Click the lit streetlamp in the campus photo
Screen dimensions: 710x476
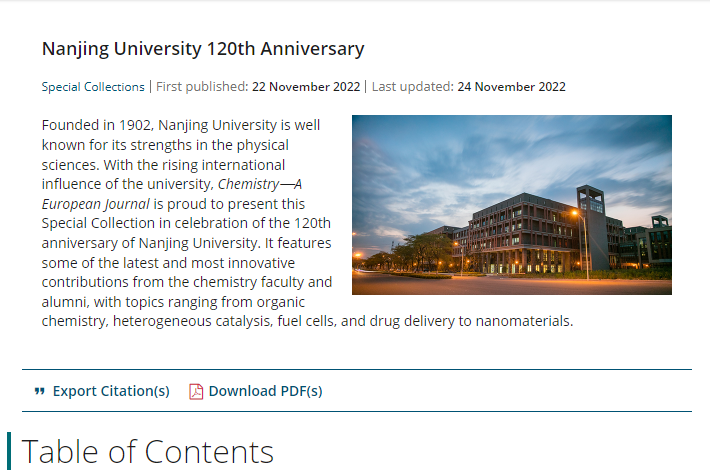(575, 213)
